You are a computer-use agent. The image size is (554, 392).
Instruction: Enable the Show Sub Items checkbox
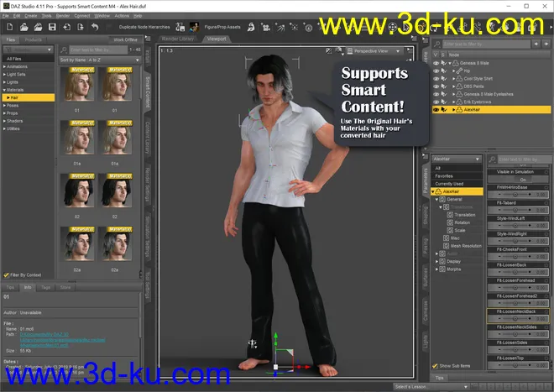(x=434, y=366)
